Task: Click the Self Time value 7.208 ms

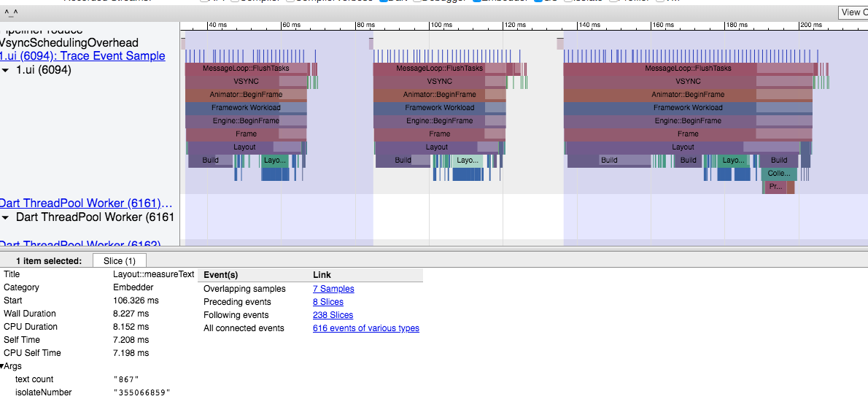Action: 131,339
